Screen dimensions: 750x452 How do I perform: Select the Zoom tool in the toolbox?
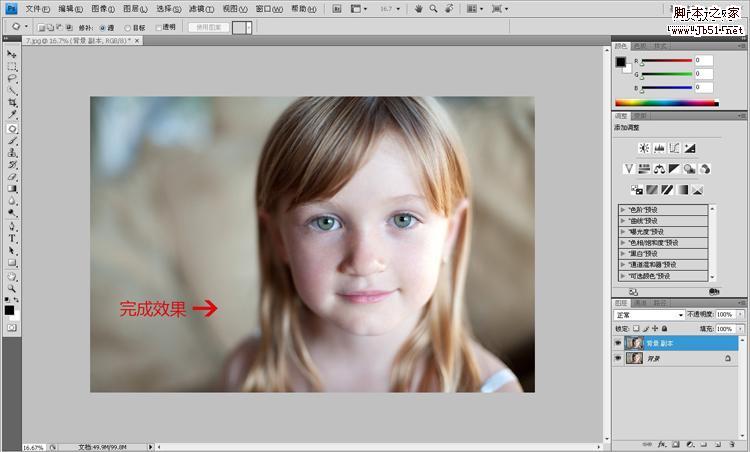point(11,289)
